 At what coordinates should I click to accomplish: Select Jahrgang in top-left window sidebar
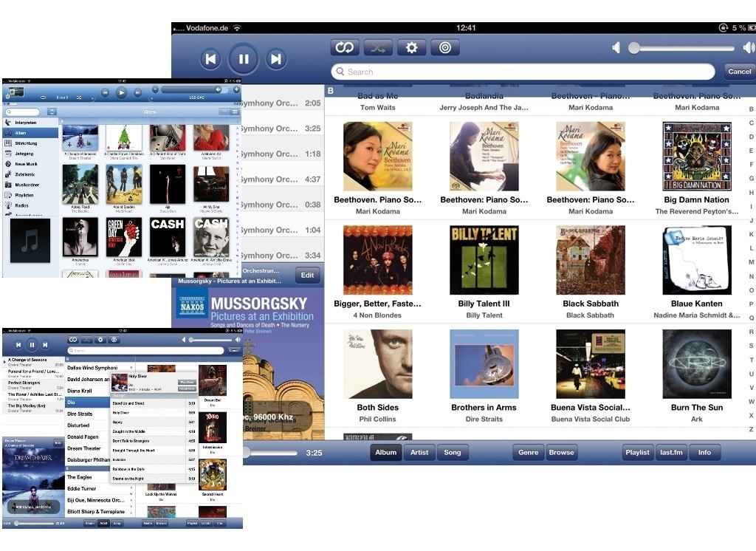pyautogui.click(x=31, y=154)
